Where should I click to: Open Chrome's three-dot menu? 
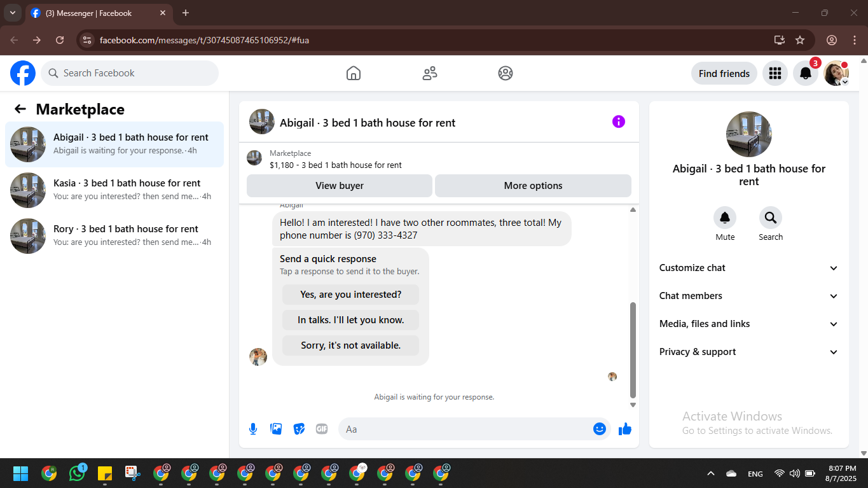point(855,40)
